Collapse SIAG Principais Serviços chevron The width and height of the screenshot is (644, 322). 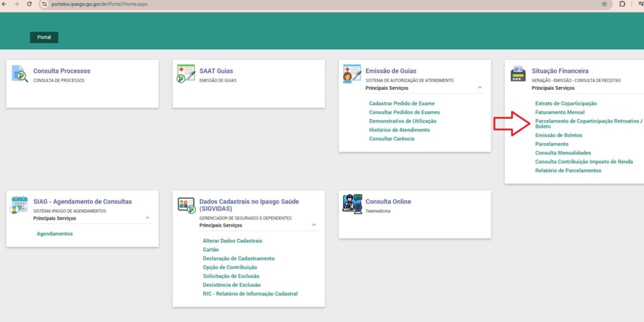coord(148,218)
